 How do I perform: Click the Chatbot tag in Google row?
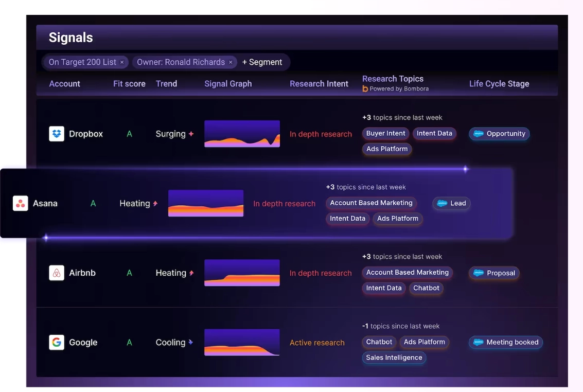point(379,342)
